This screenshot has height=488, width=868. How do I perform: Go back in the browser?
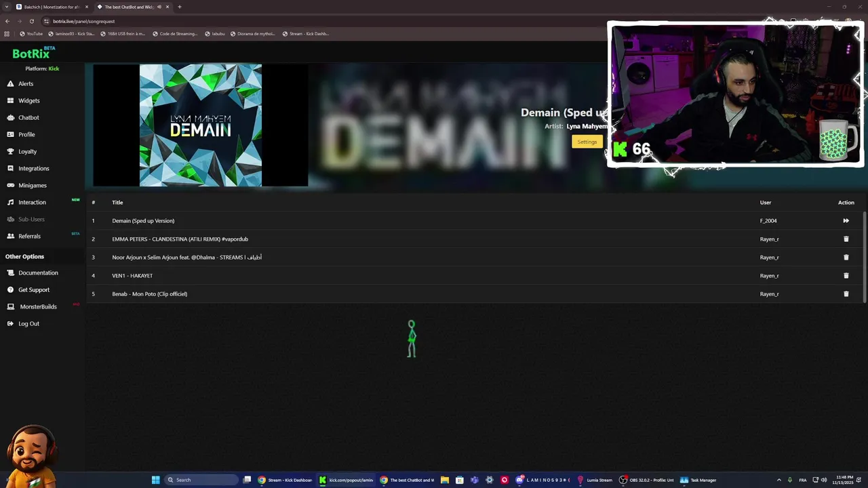pos(7,21)
